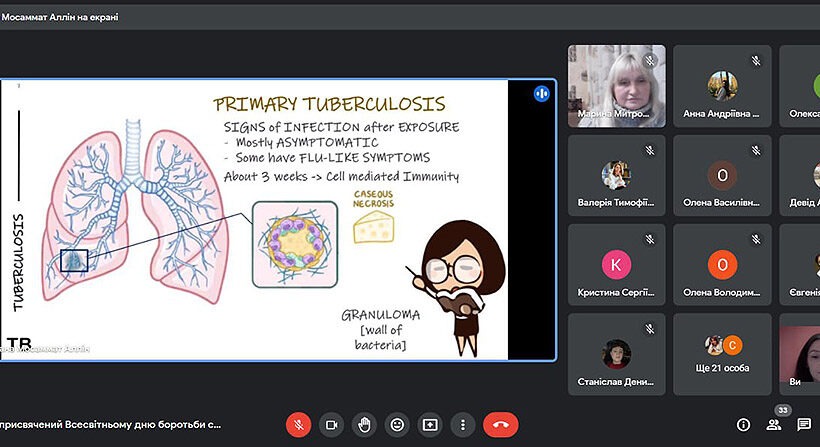Unmute the microphone in the call bar

point(299,425)
